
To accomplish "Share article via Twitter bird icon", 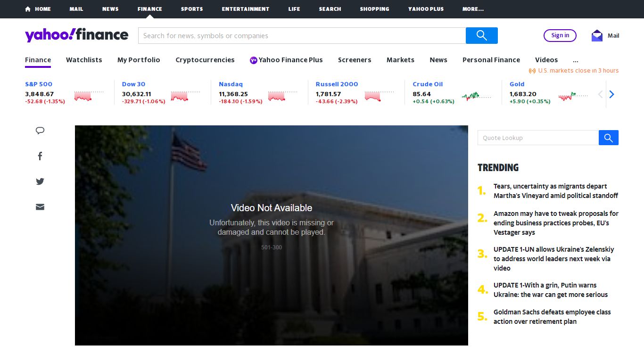I will pyautogui.click(x=40, y=181).
